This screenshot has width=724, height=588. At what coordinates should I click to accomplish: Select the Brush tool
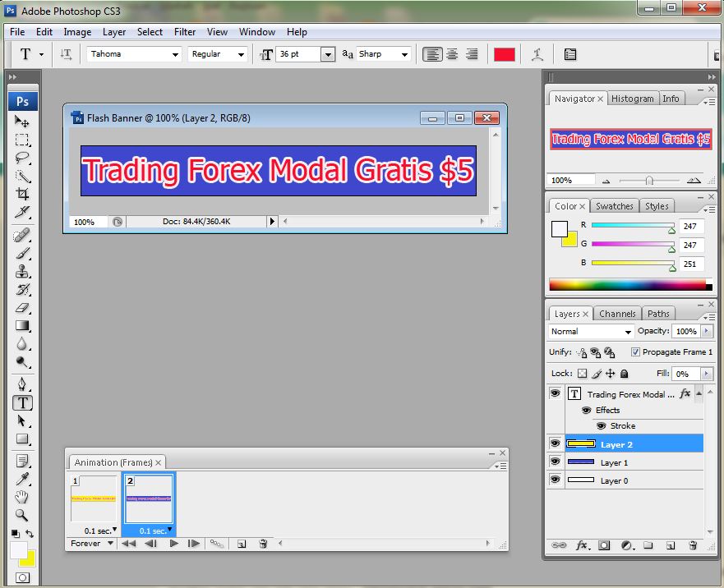[21, 254]
